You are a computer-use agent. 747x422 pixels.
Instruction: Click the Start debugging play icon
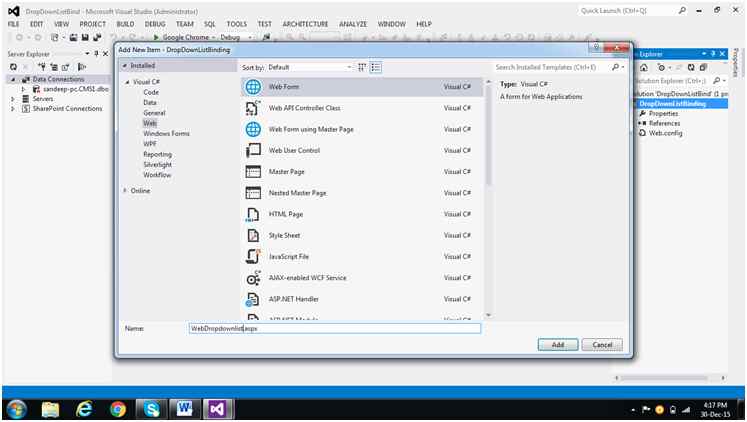click(x=156, y=37)
